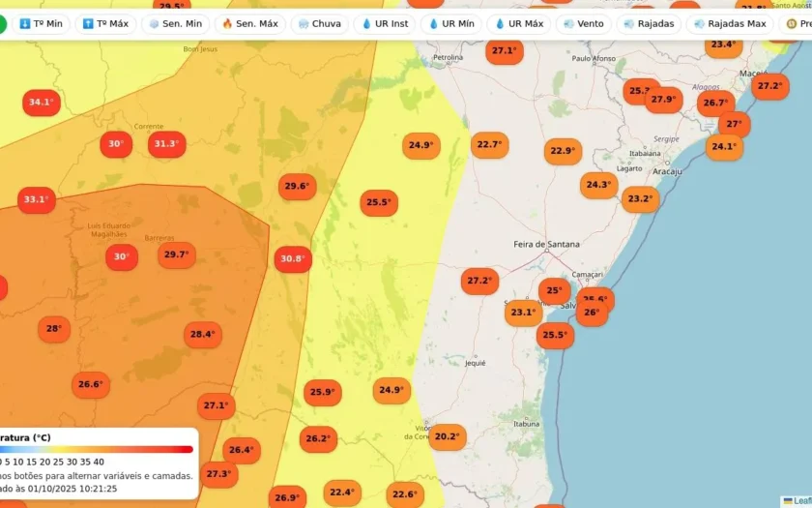Open the Leaflet attribution link
This screenshot has width=812, height=508.
coord(798,501)
